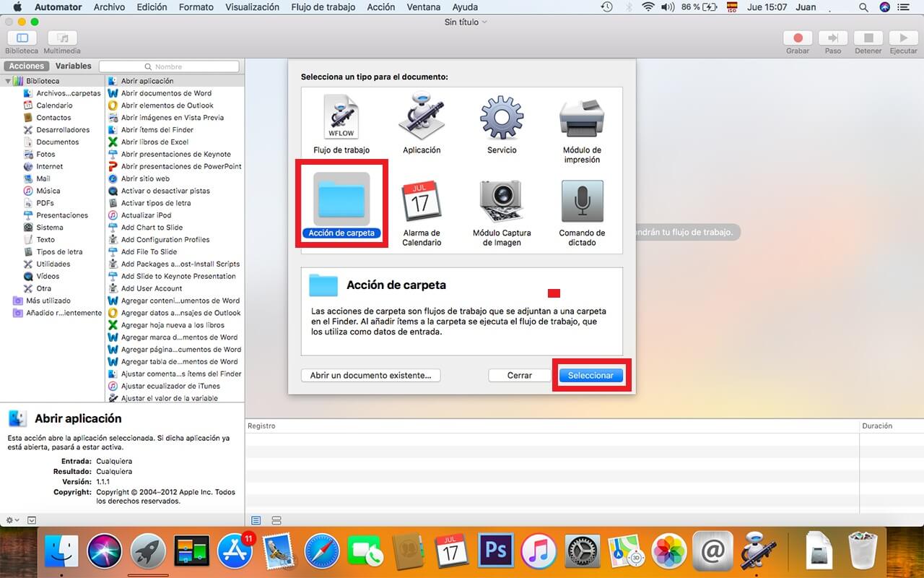This screenshot has width=924, height=578.
Task: Select Más utilizado smart group
Action: (x=48, y=301)
